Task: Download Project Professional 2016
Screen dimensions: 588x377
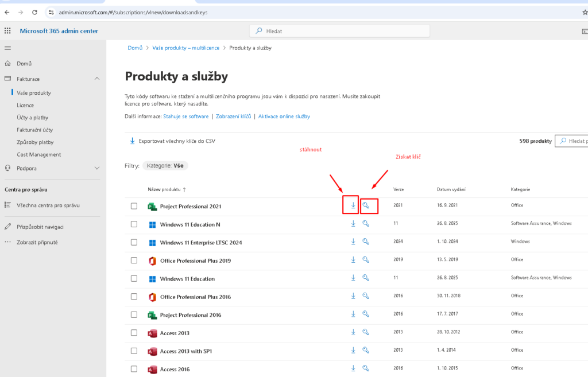Action: click(x=353, y=314)
